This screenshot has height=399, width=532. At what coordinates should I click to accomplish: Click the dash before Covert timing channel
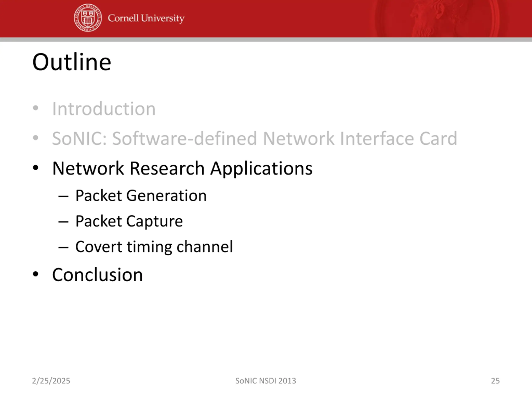(63, 248)
